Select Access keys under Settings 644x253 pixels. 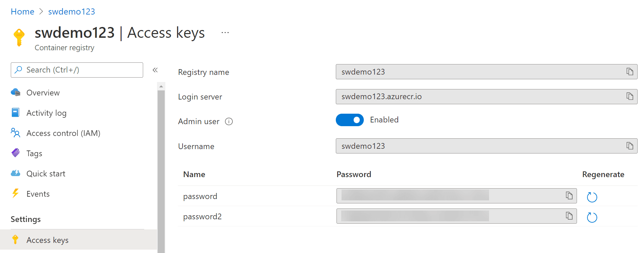click(x=78, y=240)
